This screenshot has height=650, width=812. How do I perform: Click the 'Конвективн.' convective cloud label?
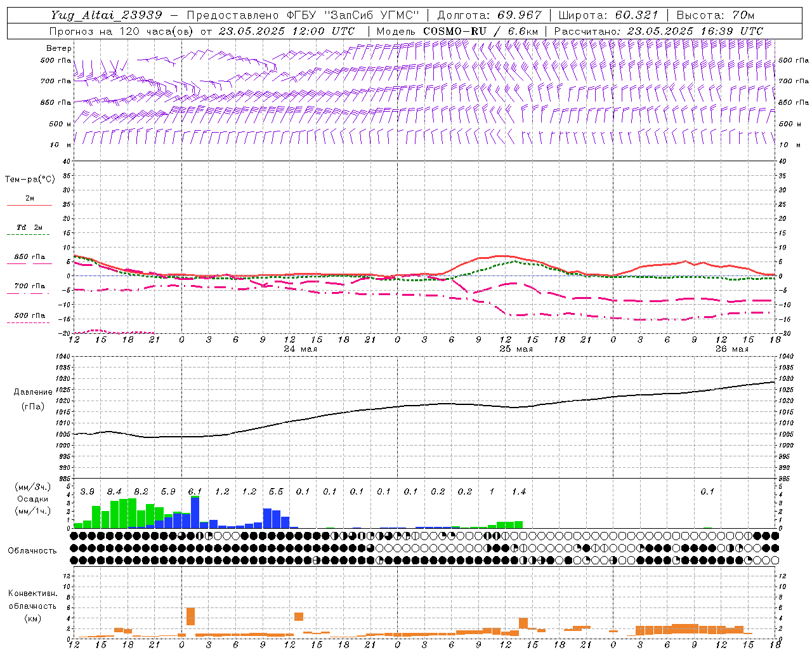(x=32, y=594)
